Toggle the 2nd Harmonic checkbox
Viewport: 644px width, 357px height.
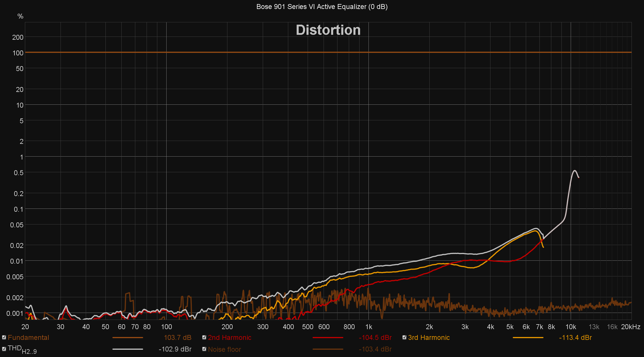point(204,337)
